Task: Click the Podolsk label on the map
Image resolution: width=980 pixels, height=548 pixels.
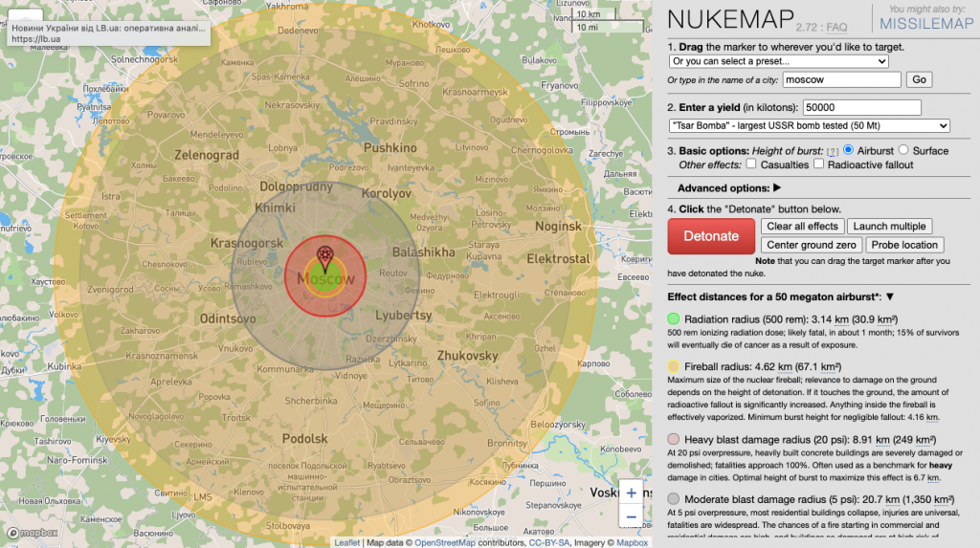Action: (304, 439)
